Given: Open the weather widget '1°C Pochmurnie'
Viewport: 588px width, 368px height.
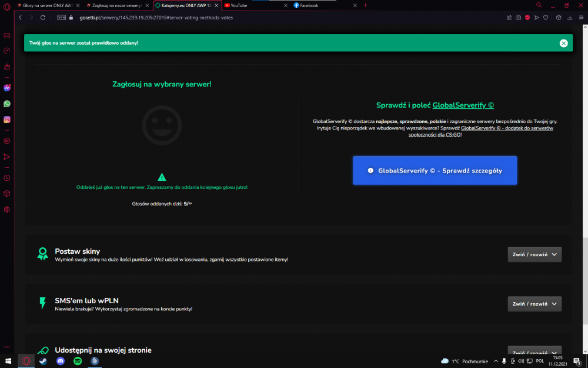Looking at the screenshot, I should [x=465, y=362].
